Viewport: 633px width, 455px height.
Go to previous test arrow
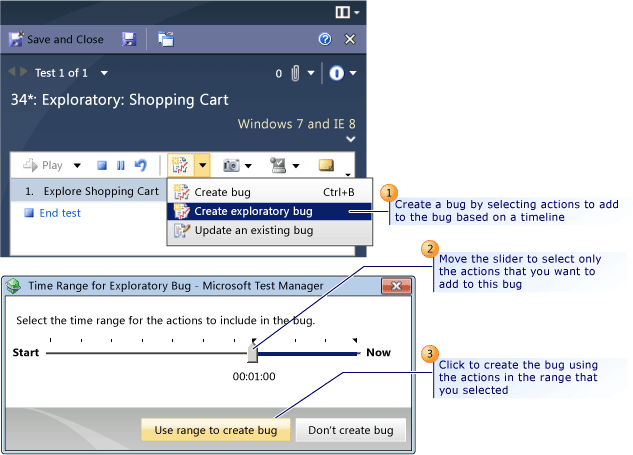click(12, 72)
